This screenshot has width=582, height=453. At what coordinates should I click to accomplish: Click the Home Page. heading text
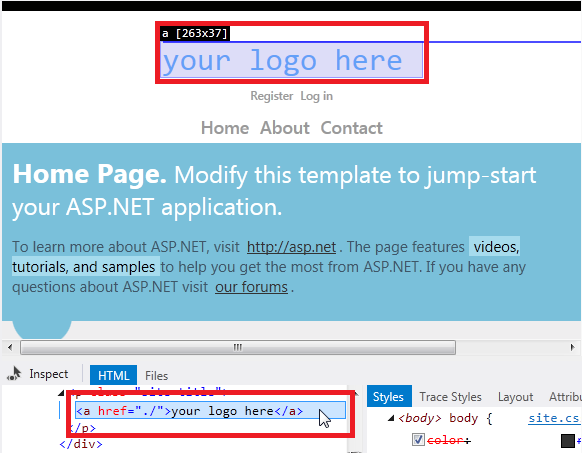click(x=89, y=174)
